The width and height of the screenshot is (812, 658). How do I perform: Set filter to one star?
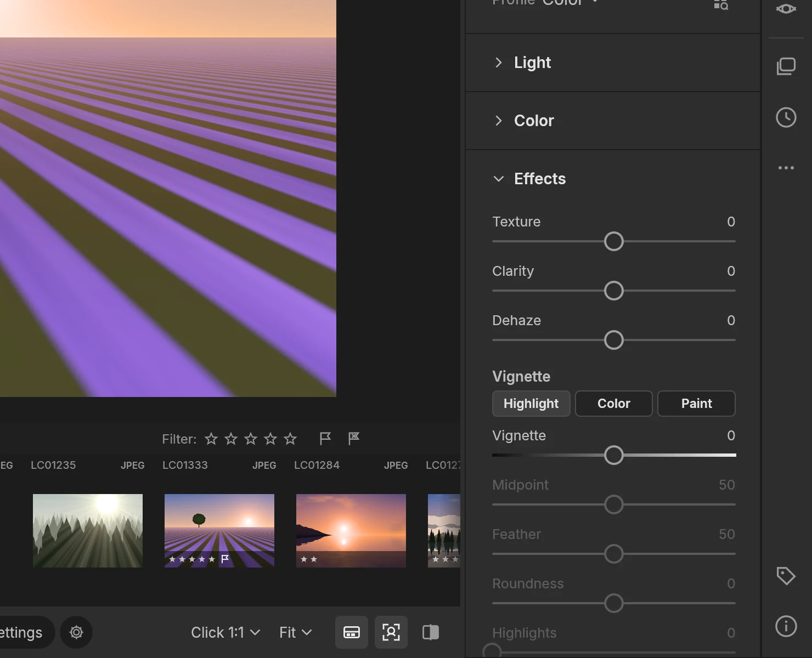(211, 439)
